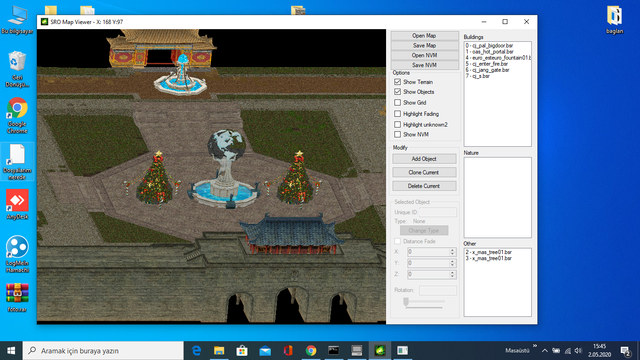Adjust the Rotation slider thumb
640x360 pixels.
point(406,302)
